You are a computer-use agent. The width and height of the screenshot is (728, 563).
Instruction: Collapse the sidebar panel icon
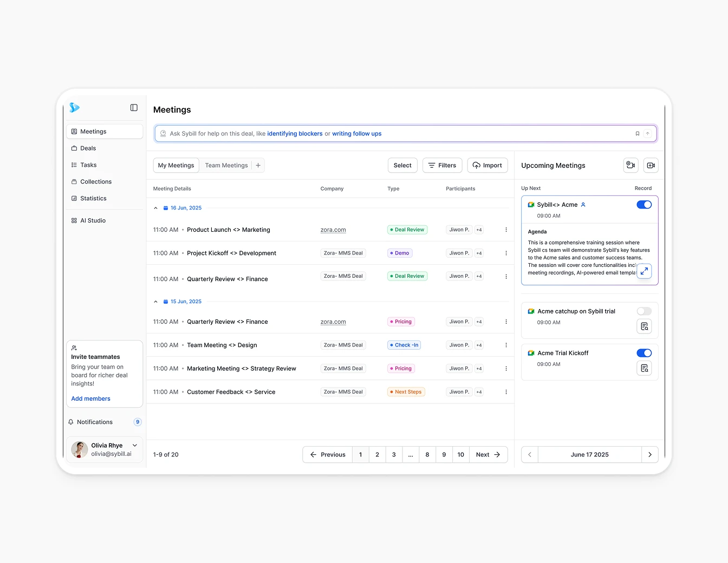pyautogui.click(x=134, y=108)
